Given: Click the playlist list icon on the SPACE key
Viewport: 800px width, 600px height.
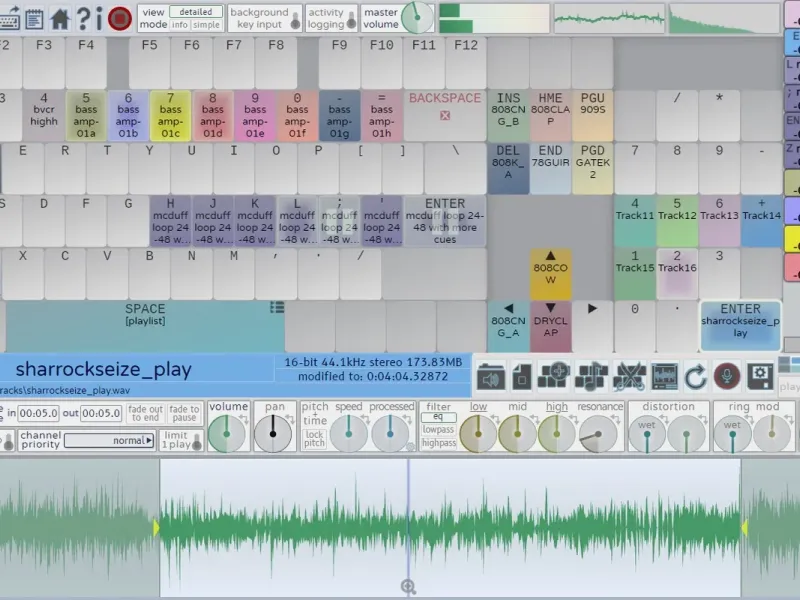Looking at the screenshot, I should [277, 307].
